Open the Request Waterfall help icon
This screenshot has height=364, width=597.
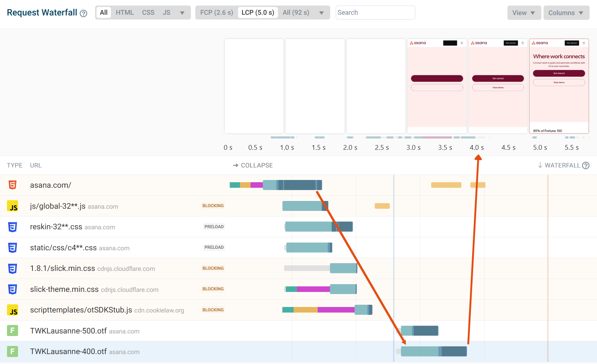click(84, 14)
